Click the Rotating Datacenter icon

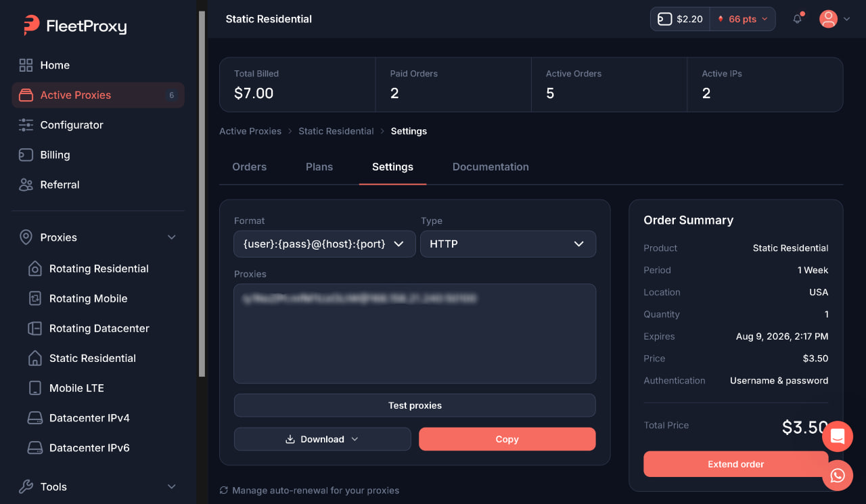[x=35, y=328]
